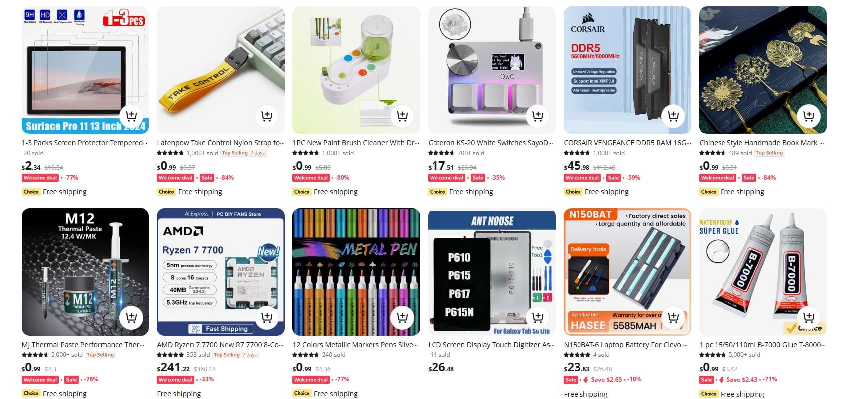Open LCD Screen Display Touch Digitizer listing
Viewport: 868px width, 399px height.
tap(491, 344)
